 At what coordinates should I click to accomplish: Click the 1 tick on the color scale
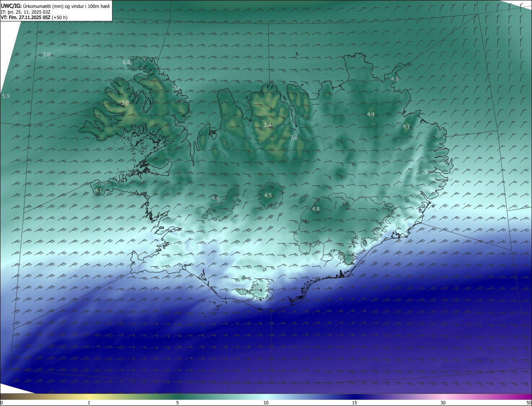(x=89, y=403)
